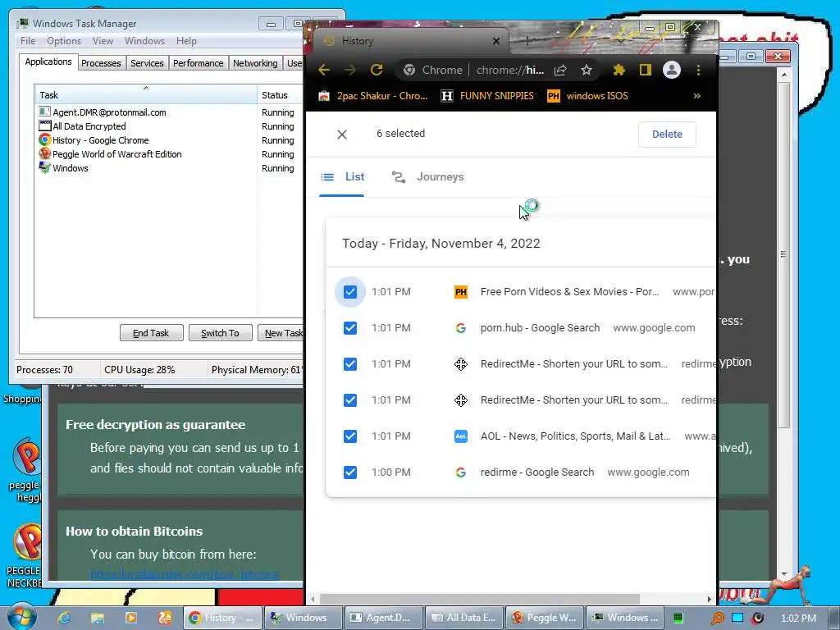Switch to Services tab
This screenshot has width=840, height=630.
click(147, 63)
